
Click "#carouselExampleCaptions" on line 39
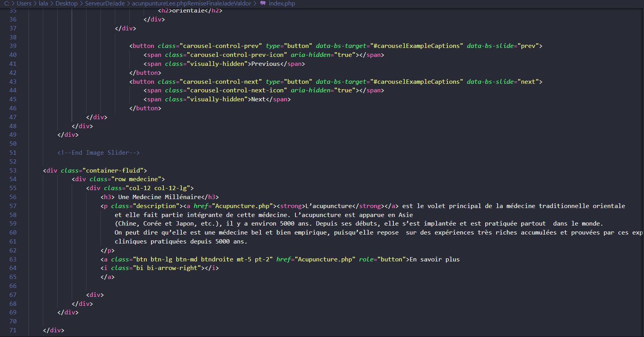point(417,46)
